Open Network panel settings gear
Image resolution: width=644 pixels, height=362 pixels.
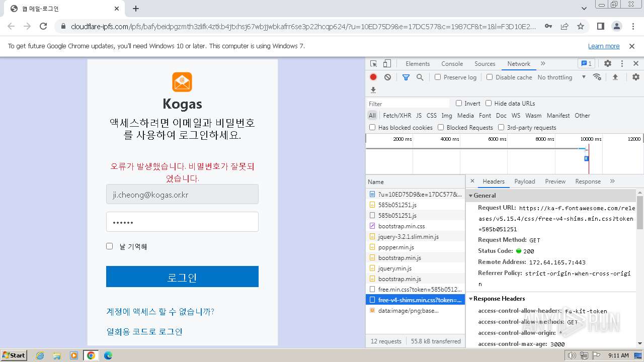636,77
